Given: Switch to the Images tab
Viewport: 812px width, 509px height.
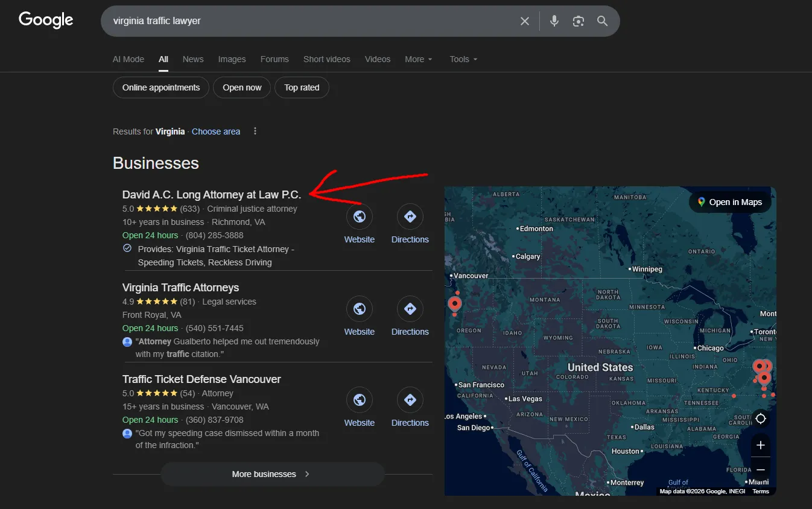Looking at the screenshot, I should (x=232, y=58).
